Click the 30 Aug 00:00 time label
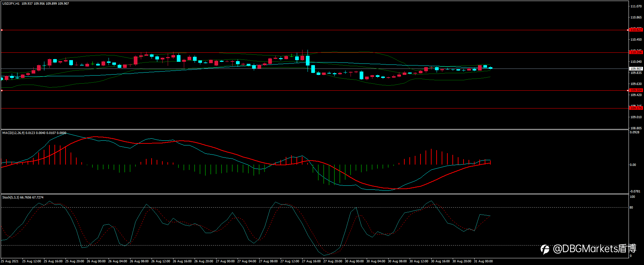 pyautogui.click(x=354, y=261)
